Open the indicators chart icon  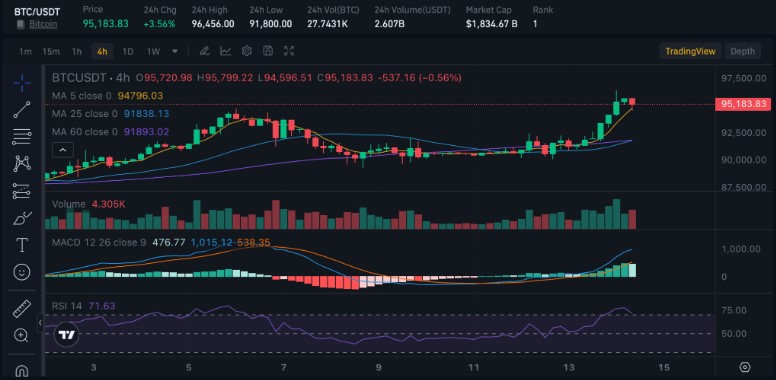pos(226,51)
